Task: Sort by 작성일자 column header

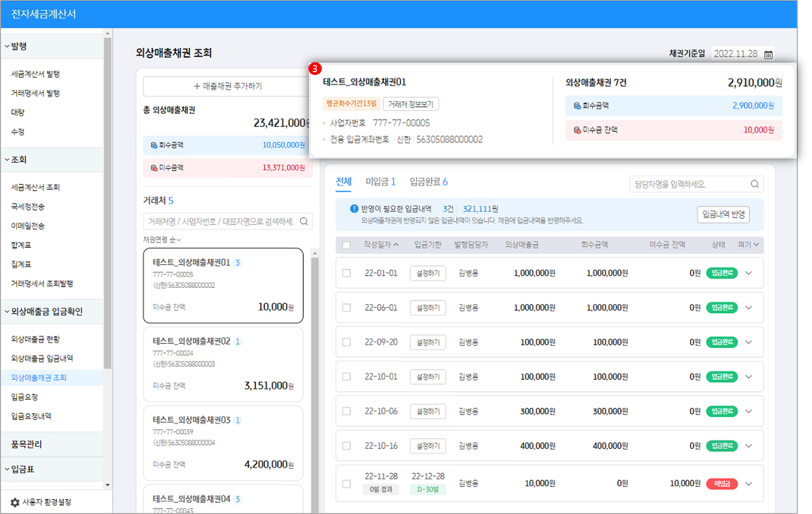Action: (381, 244)
